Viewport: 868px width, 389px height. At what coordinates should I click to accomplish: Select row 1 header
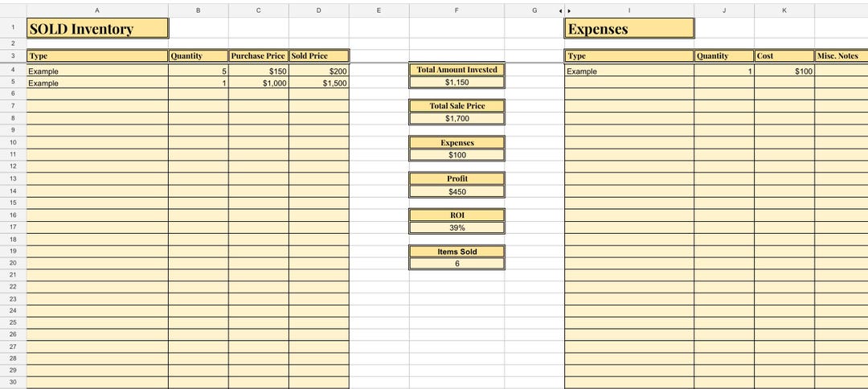(x=13, y=27)
